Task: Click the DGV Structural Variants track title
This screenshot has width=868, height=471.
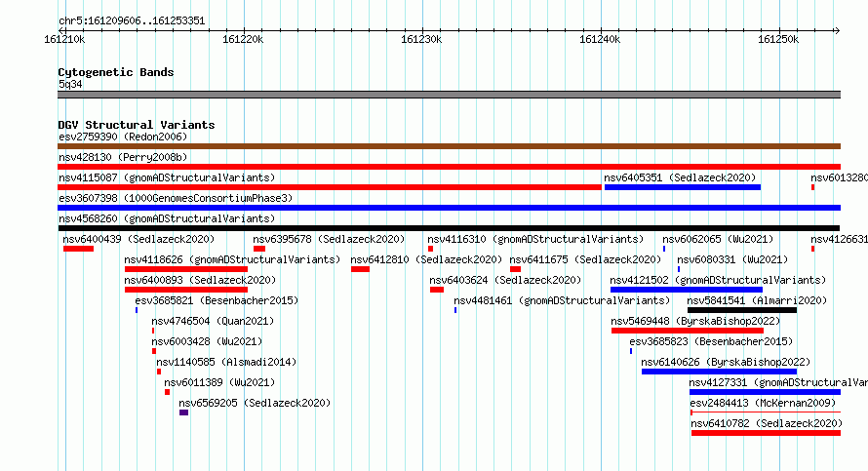Action: tap(137, 125)
